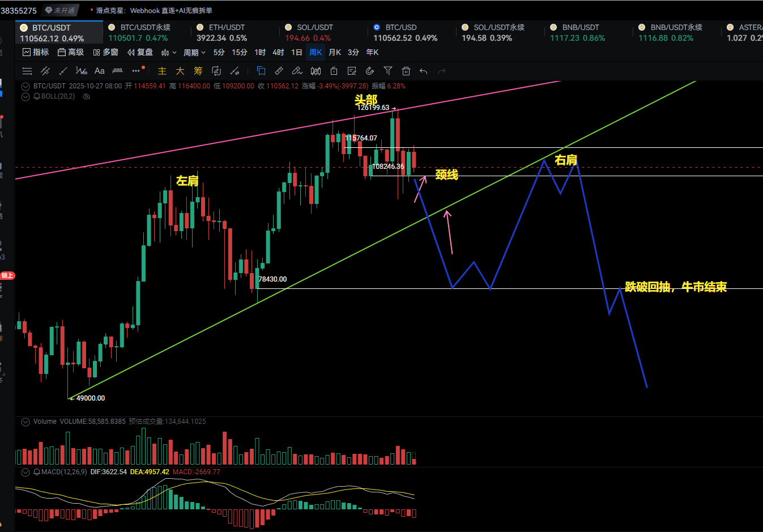This screenshot has height=532, width=763.
Task: Click the MACD alert bell icon
Action: 37,472
